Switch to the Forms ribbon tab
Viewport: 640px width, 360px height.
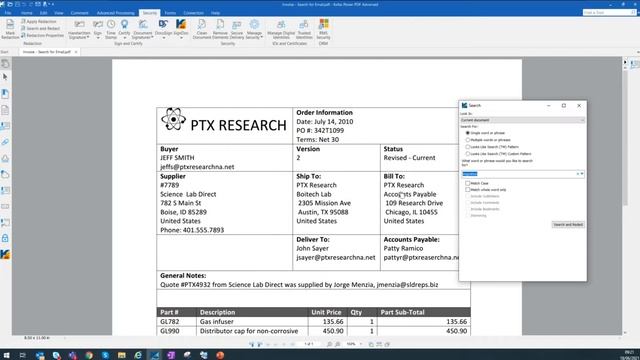170,13
